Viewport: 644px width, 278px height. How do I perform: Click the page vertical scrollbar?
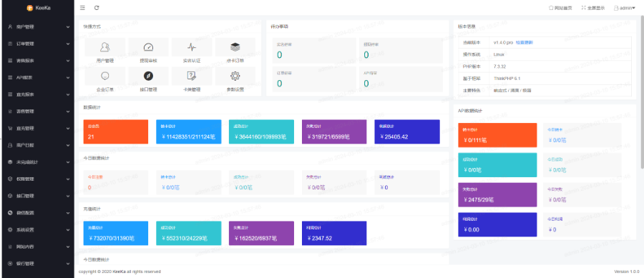click(x=642, y=92)
